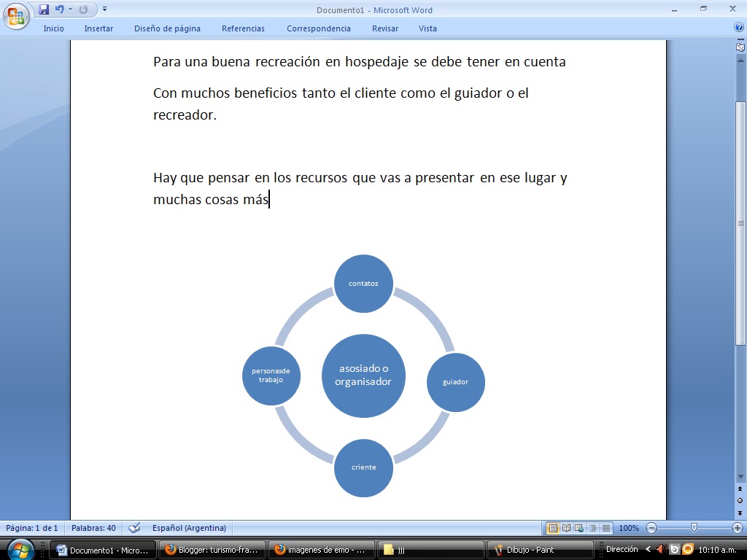
Task: Toggle the ruler button above scrollbar
Action: 740,47
